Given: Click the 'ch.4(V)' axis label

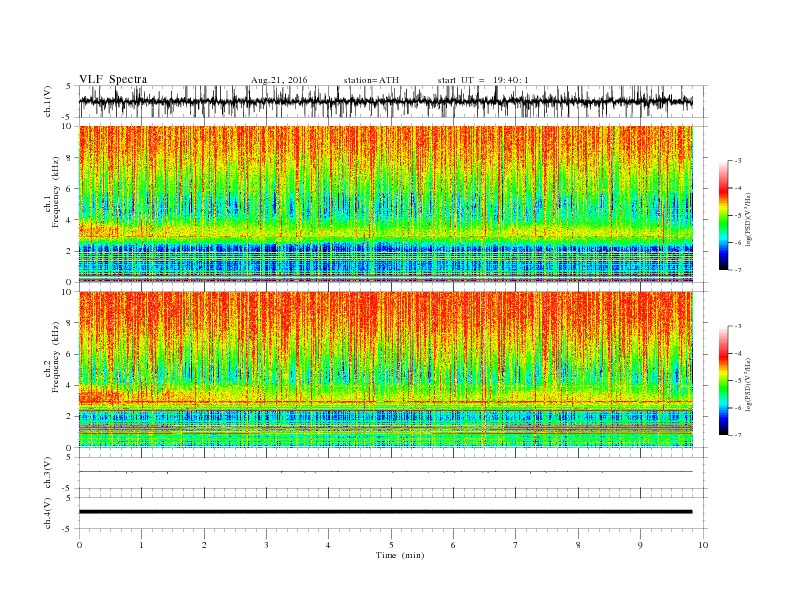Looking at the screenshot, I should [48, 513].
